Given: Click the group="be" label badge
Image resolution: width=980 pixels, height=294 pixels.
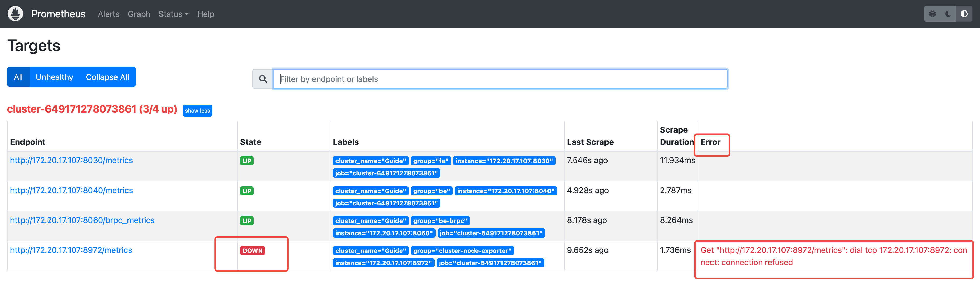Looking at the screenshot, I should pos(431,191).
